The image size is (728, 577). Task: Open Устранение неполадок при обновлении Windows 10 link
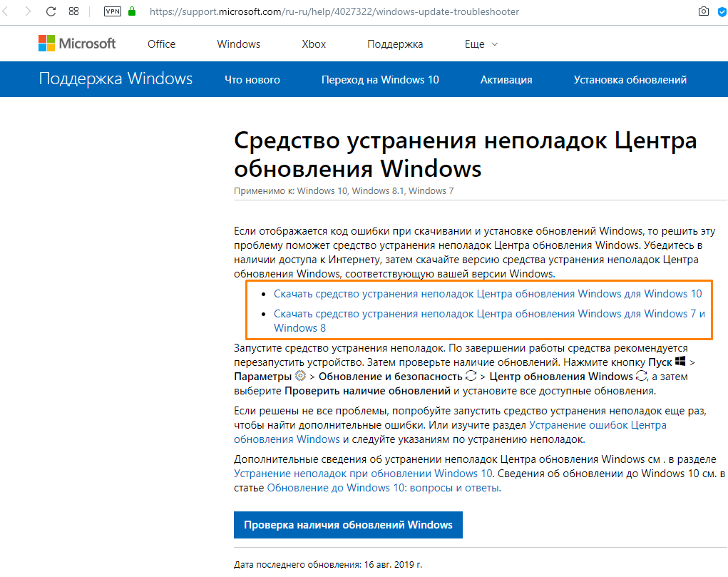click(363, 474)
